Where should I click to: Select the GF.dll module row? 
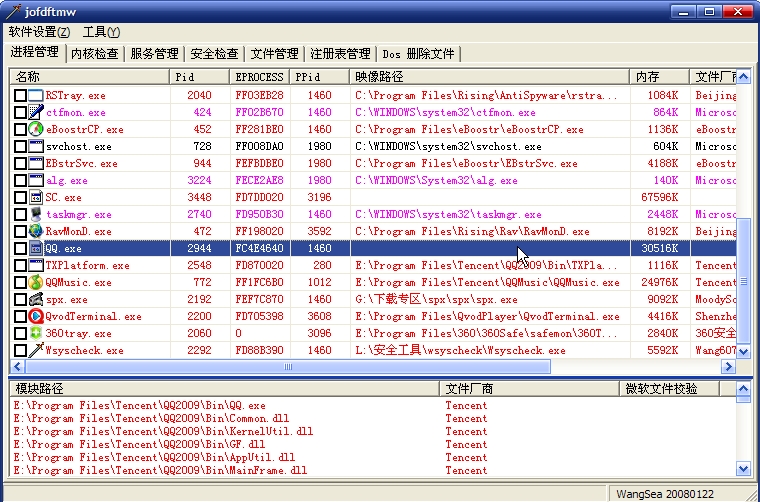coord(373,444)
